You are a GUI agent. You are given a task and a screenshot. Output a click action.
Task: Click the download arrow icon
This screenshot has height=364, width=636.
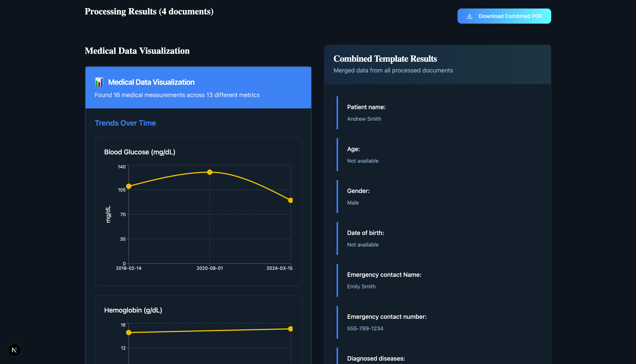coord(469,16)
